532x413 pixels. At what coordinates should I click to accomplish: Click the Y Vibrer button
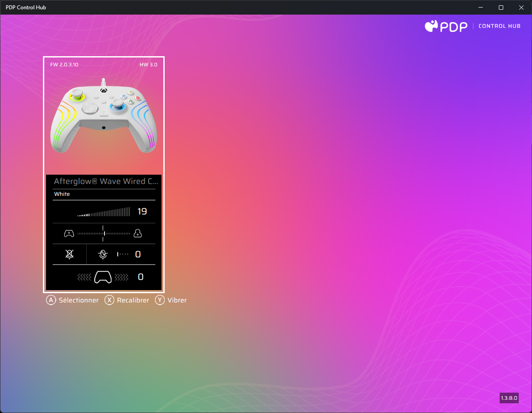[x=171, y=300]
